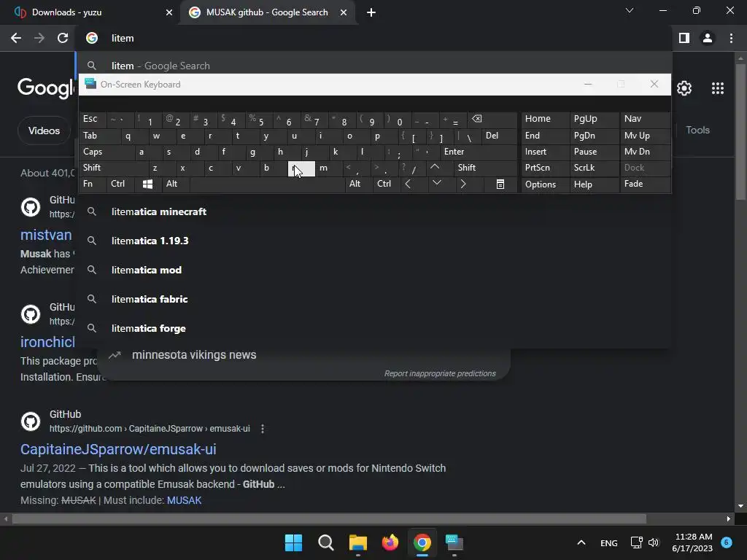Select the MUSAK github search tab

point(267,12)
